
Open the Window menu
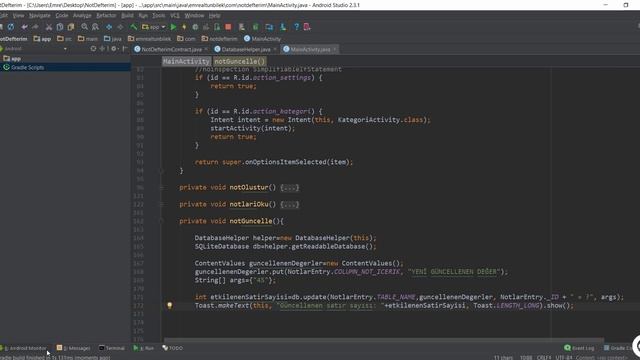click(x=194, y=16)
